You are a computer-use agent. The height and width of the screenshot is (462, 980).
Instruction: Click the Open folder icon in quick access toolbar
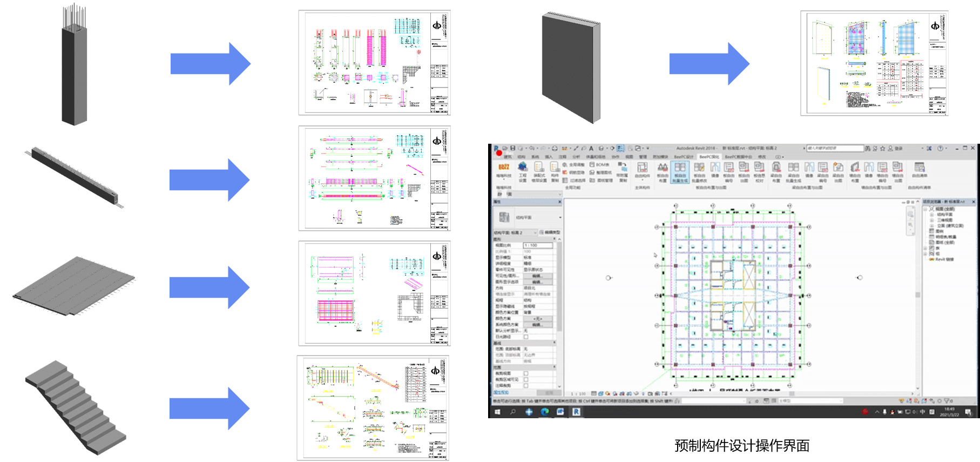[505, 148]
